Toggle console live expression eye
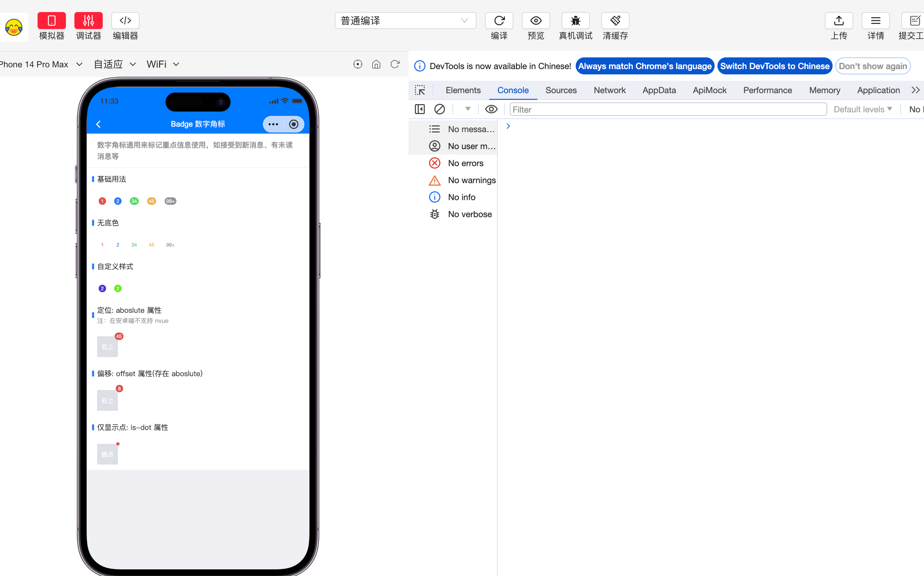The image size is (924, 576). (491, 109)
